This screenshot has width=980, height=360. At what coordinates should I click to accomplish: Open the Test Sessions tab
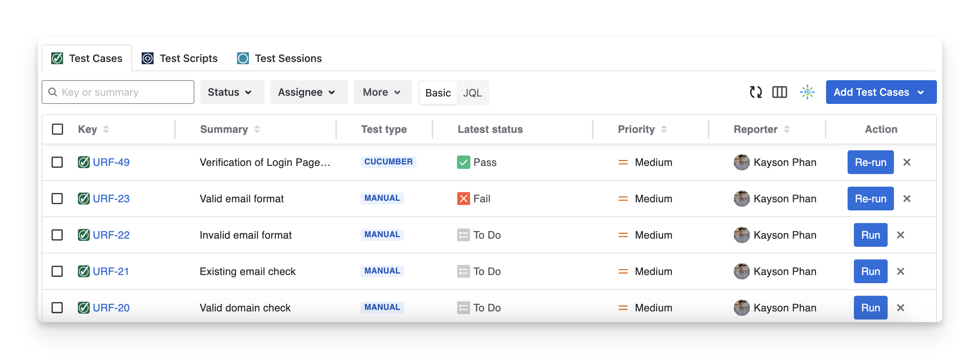(280, 58)
